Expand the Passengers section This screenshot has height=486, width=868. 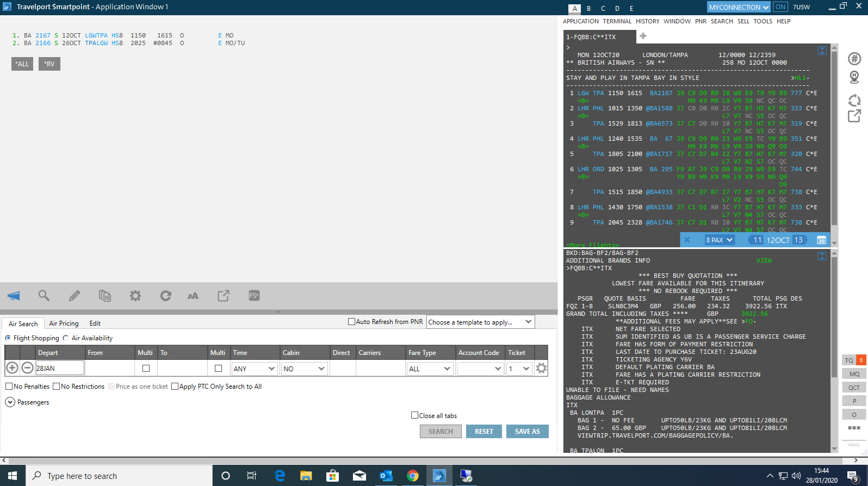pos(10,402)
